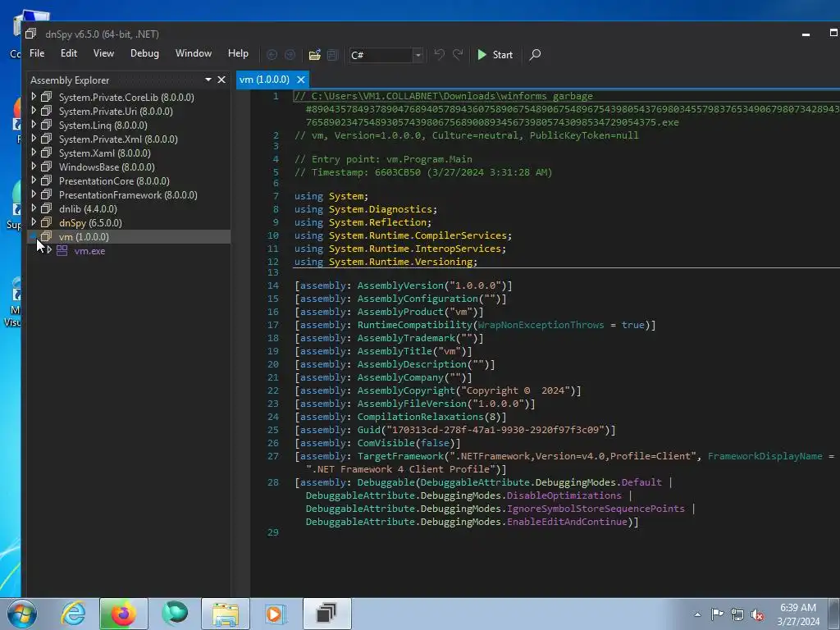
Task: Open Windows Explorer folder taskbar icon
Action: coord(226,614)
